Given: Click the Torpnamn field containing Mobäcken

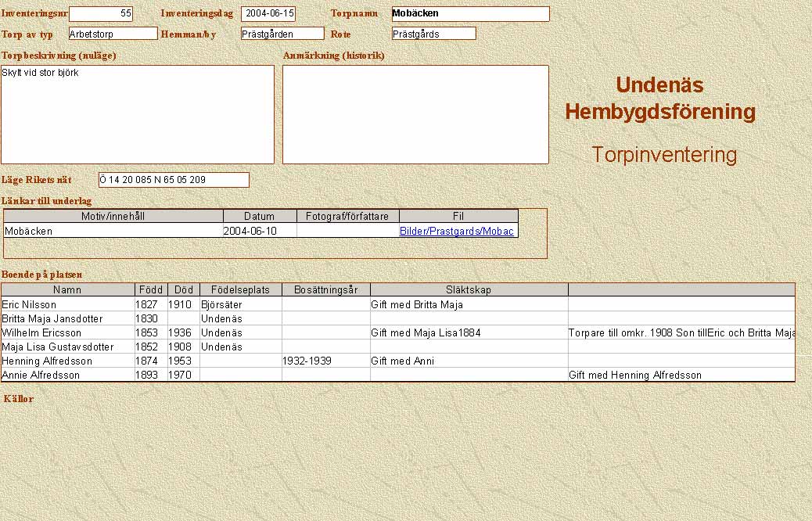Looking at the screenshot, I should pos(470,13).
